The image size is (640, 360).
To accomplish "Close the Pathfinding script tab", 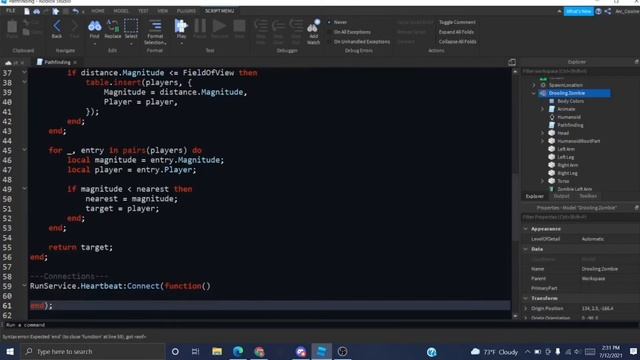I will (75, 62).
